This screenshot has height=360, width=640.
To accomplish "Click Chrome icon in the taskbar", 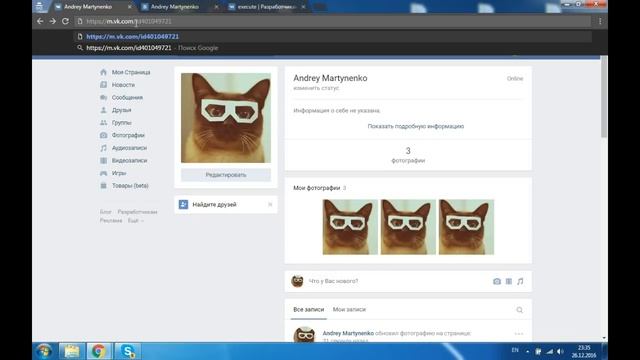I will [98, 351].
